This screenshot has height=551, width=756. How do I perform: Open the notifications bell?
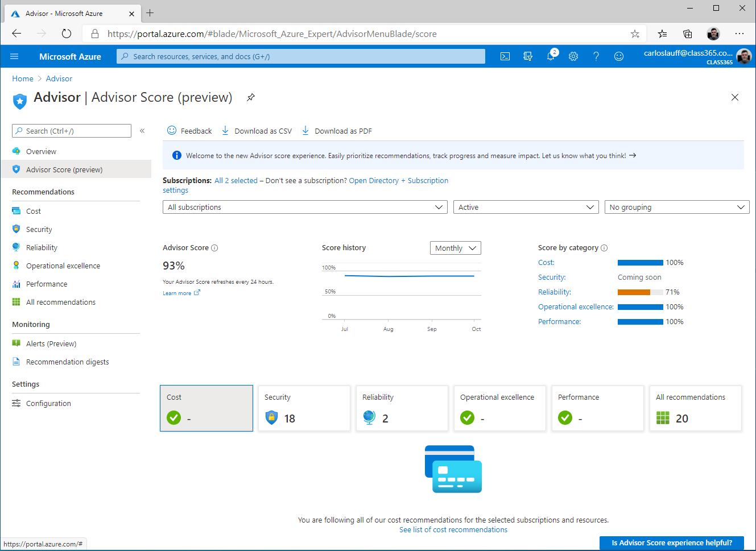tap(551, 56)
